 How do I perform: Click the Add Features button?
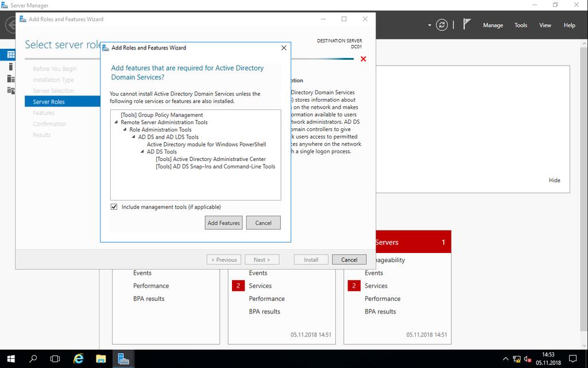coord(223,223)
